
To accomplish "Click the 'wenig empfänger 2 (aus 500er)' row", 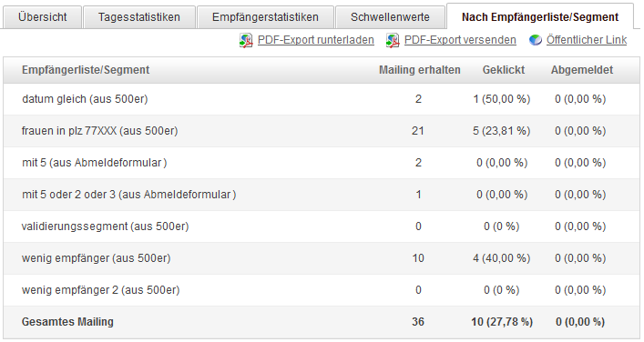I will [x=322, y=290].
